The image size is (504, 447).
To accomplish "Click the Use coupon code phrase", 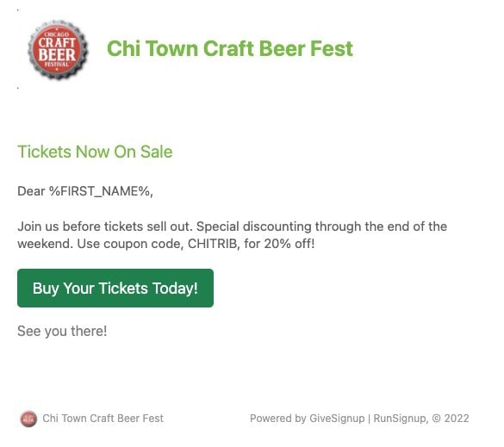I will (130, 244).
